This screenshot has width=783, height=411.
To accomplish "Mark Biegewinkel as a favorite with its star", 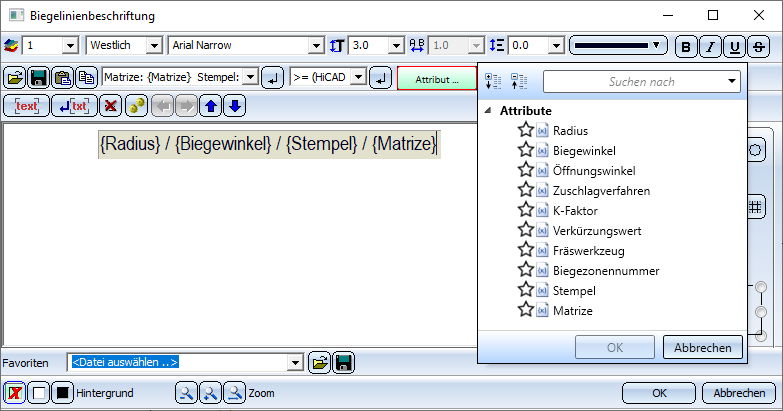I will (x=525, y=150).
